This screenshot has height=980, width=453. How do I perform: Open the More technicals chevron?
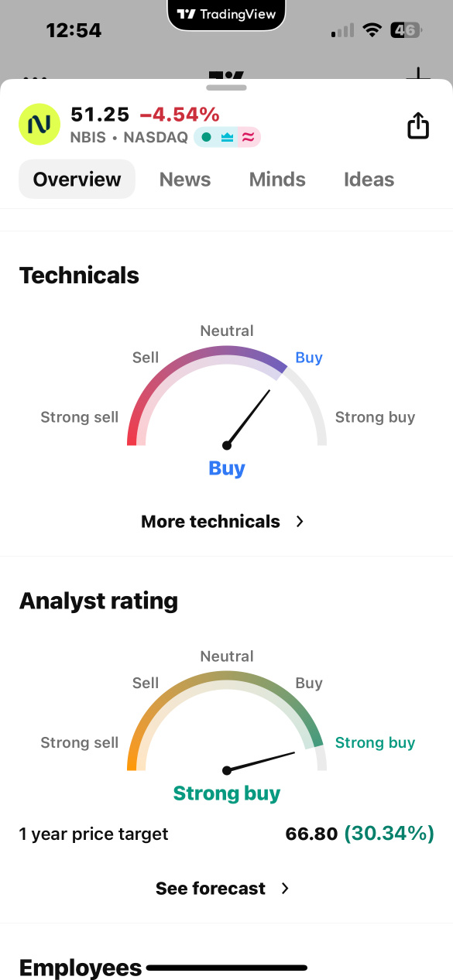click(300, 522)
